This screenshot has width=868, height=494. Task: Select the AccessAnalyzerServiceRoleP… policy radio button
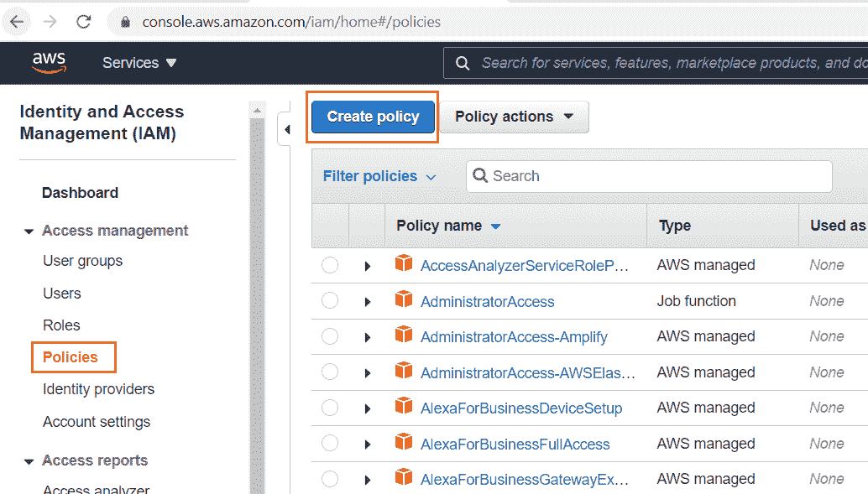click(330, 266)
